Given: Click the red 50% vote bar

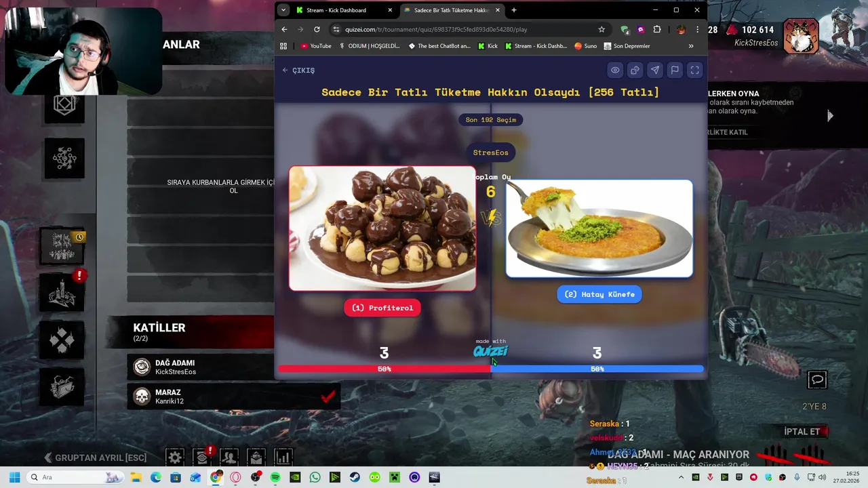Looking at the screenshot, I should coord(384,369).
